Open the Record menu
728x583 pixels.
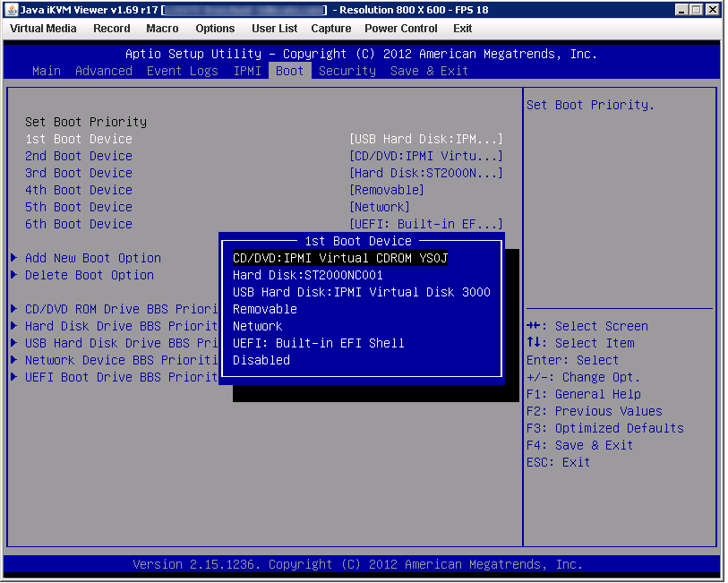click(111, 29)
